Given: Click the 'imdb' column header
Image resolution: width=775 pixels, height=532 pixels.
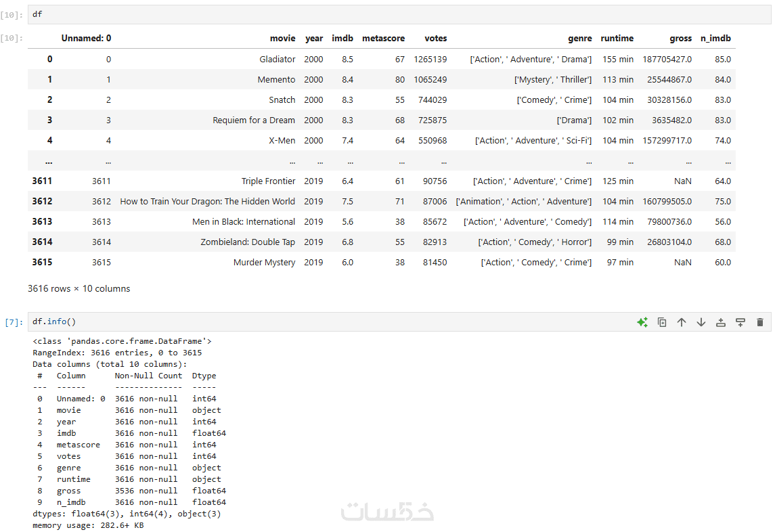Looking at the screenshot, I should 342,38.
